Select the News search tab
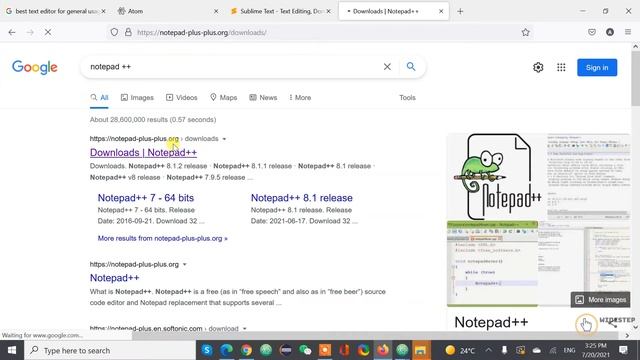The width and height of the screenshot is (640, 360). click(x=263, y=98)
